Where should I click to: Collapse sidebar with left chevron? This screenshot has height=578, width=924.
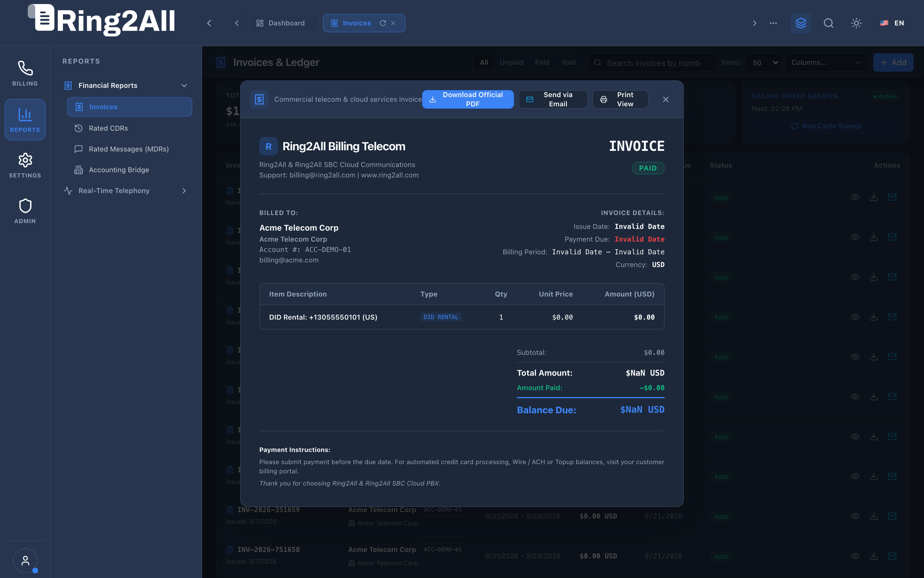(209, 23)
